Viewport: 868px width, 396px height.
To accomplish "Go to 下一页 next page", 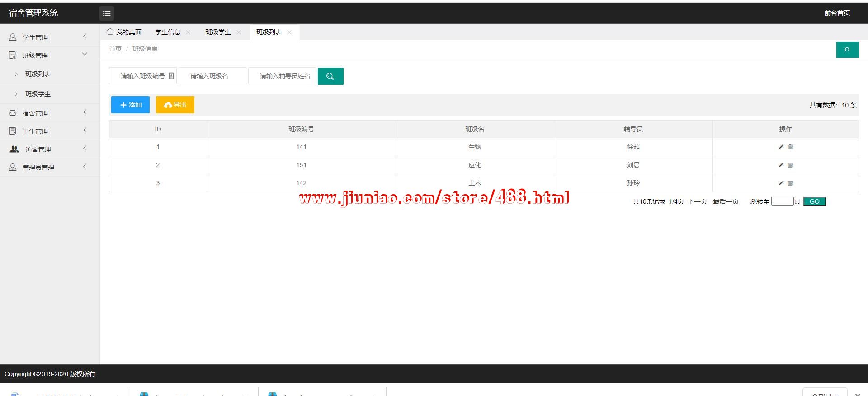I will 698,201.
